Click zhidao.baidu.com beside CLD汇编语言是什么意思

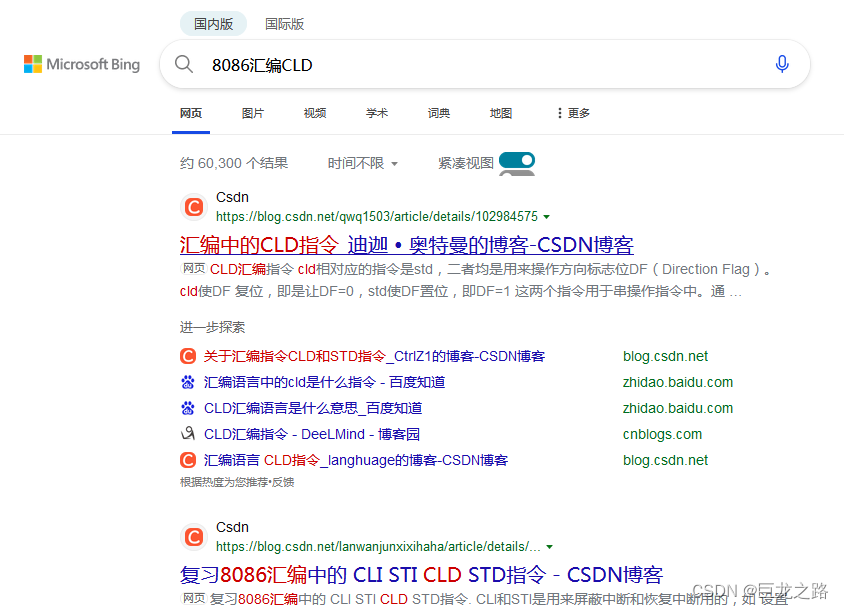(x=678, y=408)
